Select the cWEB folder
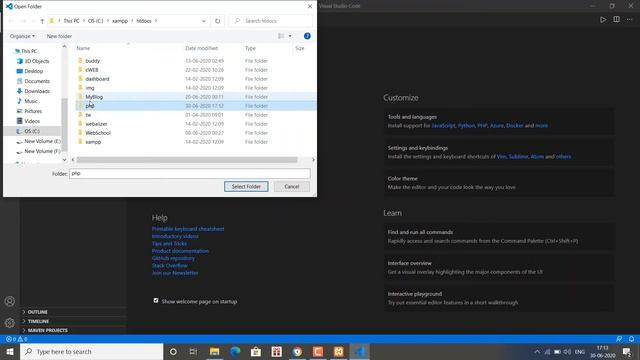 click(x=91, y=70)
